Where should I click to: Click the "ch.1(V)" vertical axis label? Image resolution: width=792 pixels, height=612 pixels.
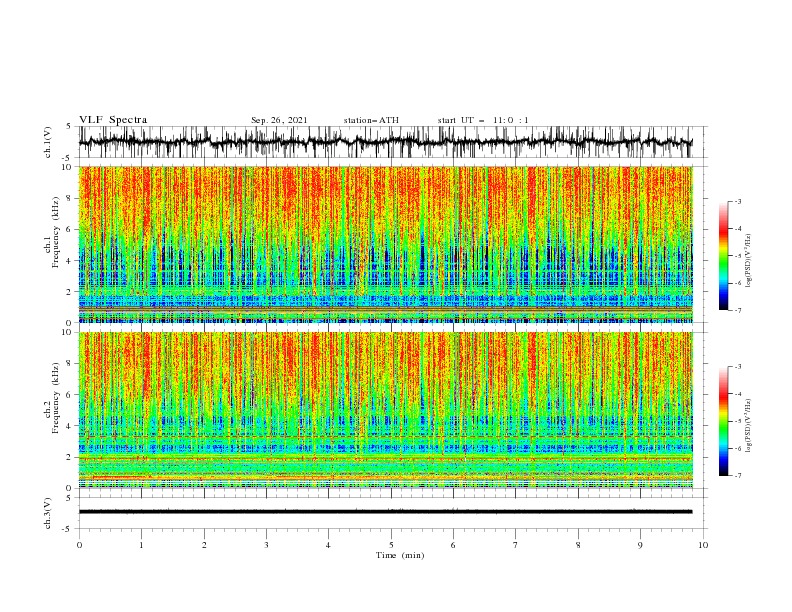pos(48,142)
